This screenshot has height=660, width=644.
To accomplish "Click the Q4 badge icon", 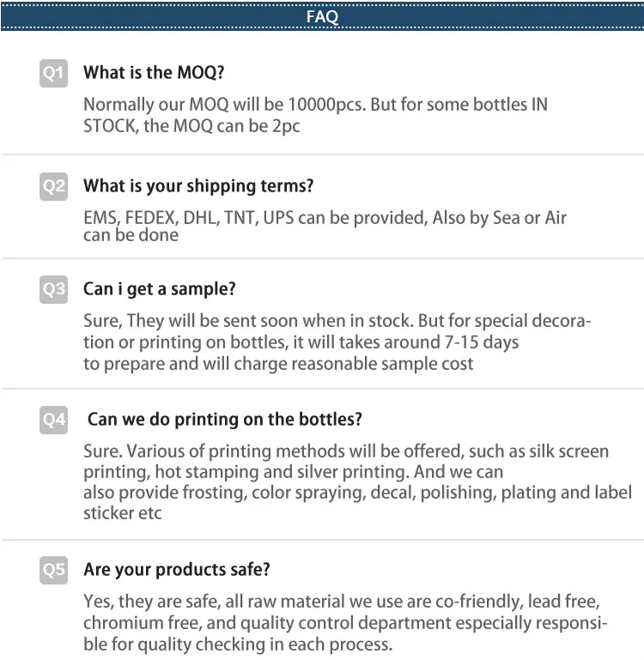I will pos(53,420).
